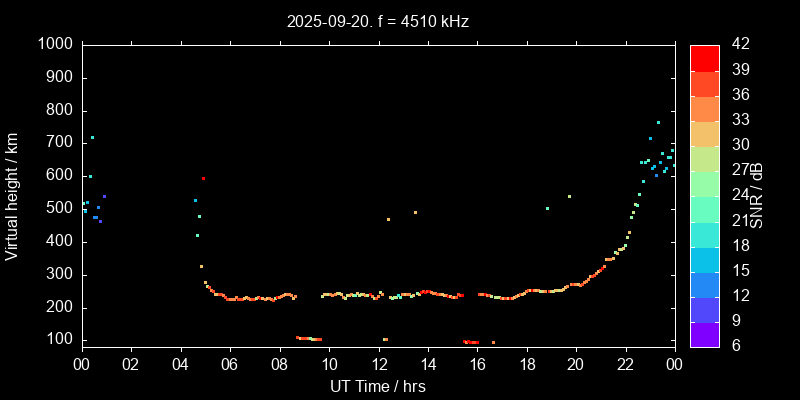This screenshot has width=800, height=400.
Task: Select the 12 tick on the time axis
Action: 378,363
